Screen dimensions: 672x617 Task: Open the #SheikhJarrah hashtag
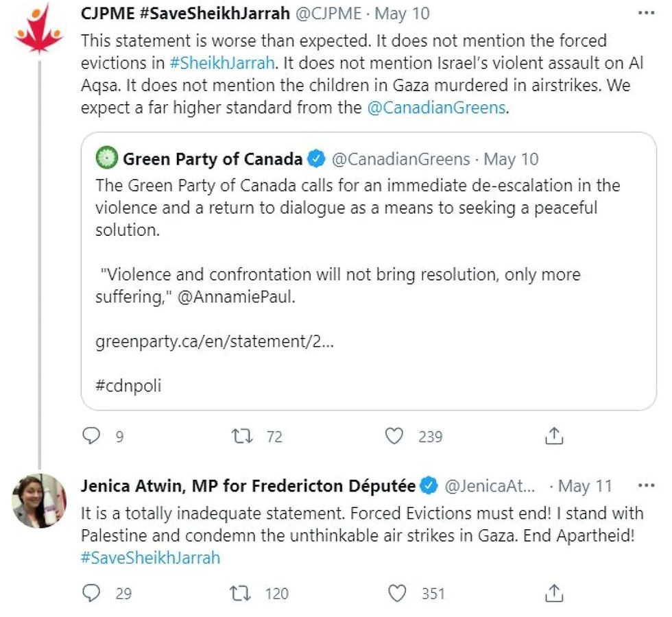pos(222,63)
